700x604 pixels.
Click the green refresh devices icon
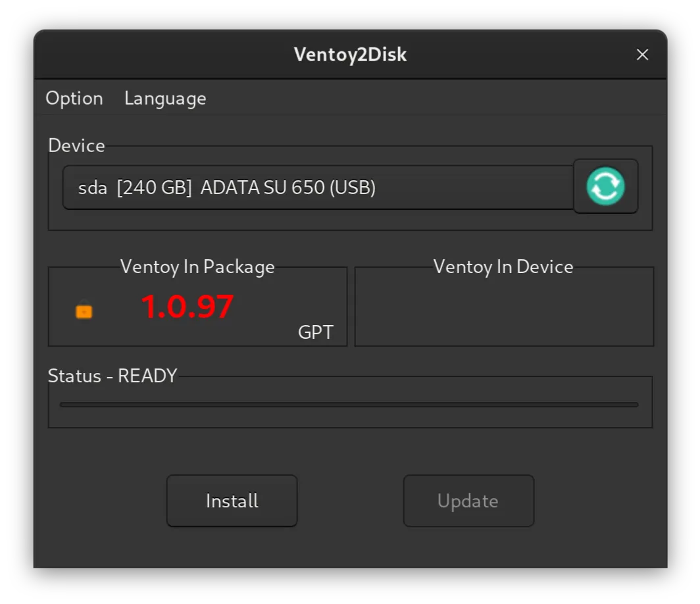tap(605, 186)
